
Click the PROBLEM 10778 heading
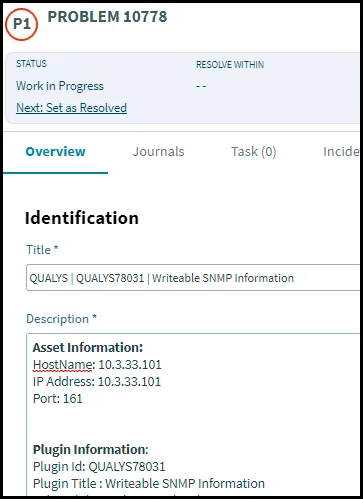[107, 17]
